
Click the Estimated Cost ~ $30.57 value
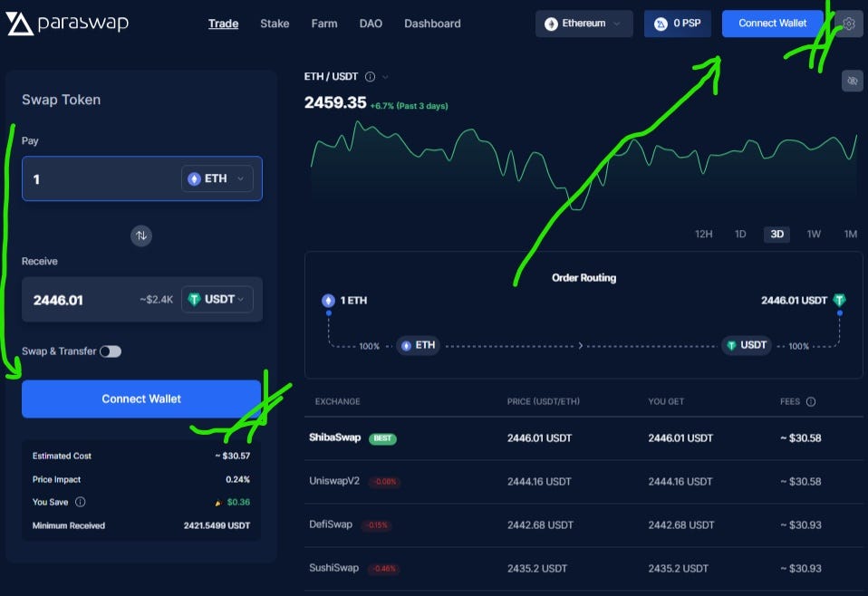coord(233,456)
